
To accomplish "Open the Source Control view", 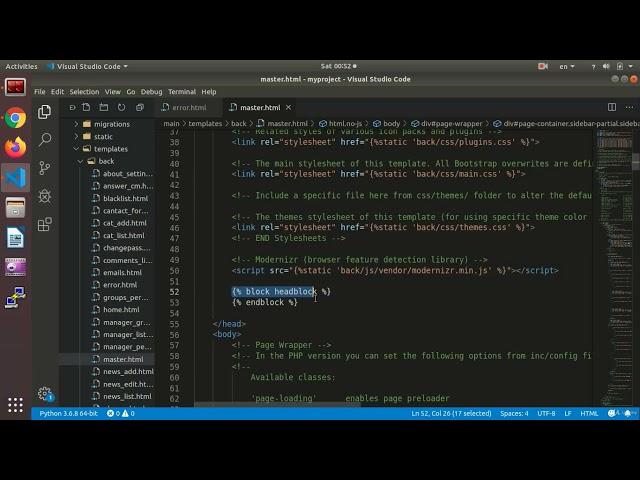I will pos(44,168).
